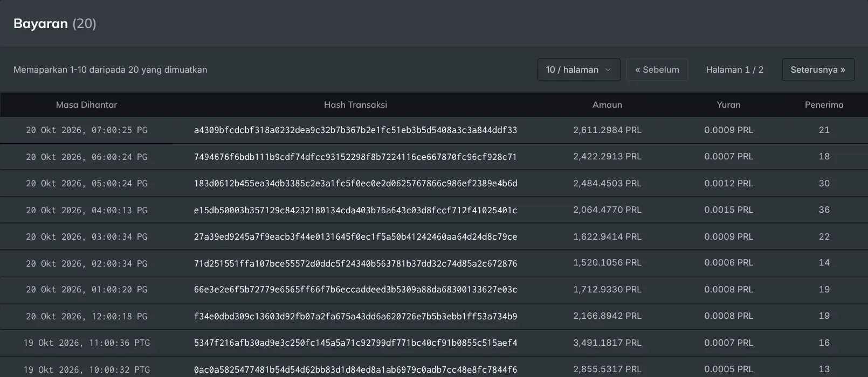
Task: Open transaction hash starting with 5347f216afb3
Action: pyautogui.click(x=355, y=343)
